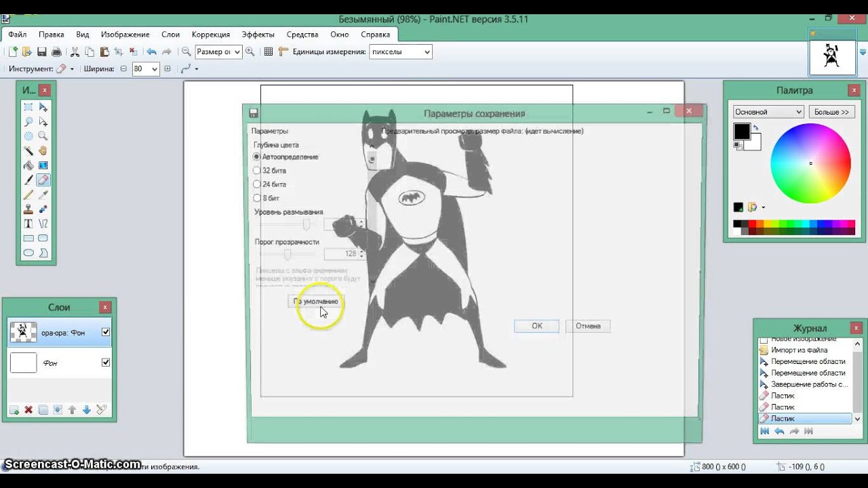
Task: Select Импорт из файла history entry
Action: click(x=799, y=350)
